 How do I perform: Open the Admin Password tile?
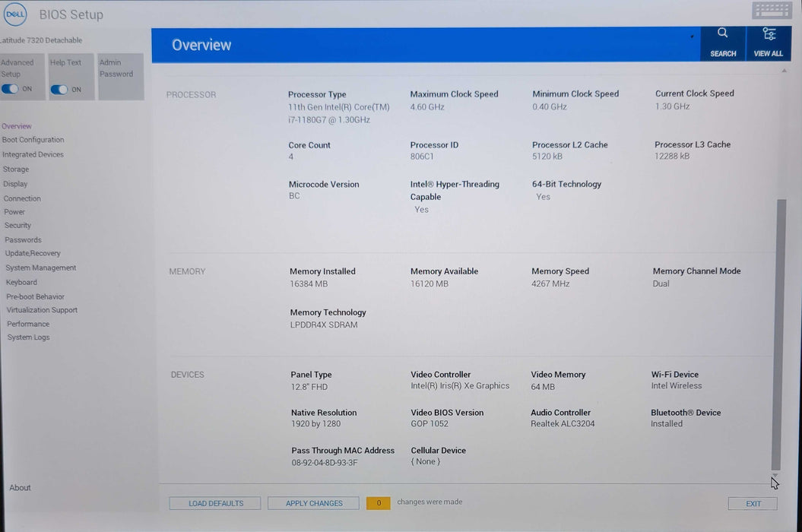(121, 77)
